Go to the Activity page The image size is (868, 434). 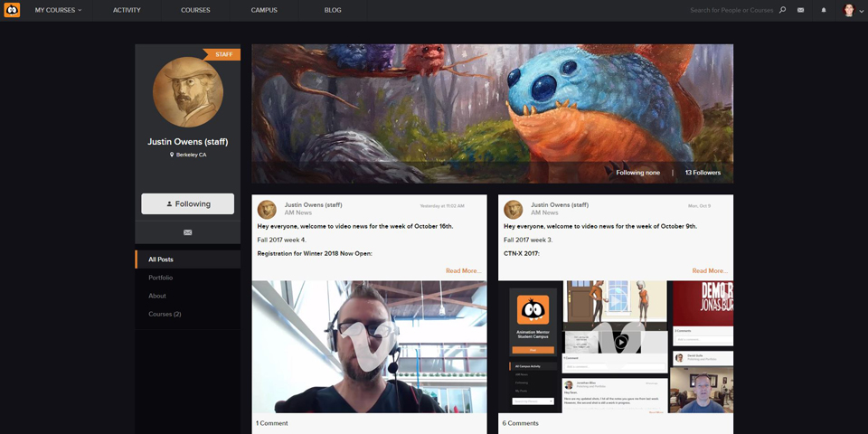point(127,10)
